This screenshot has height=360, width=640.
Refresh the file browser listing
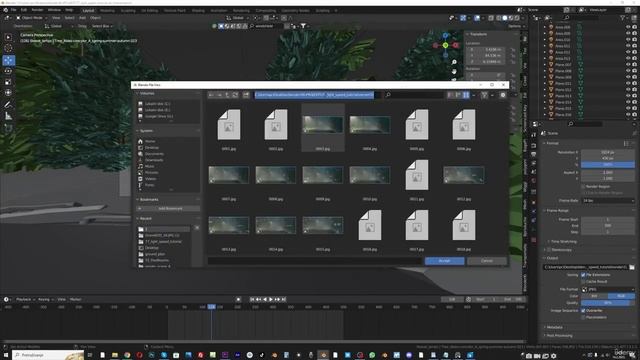click(235, 95)
